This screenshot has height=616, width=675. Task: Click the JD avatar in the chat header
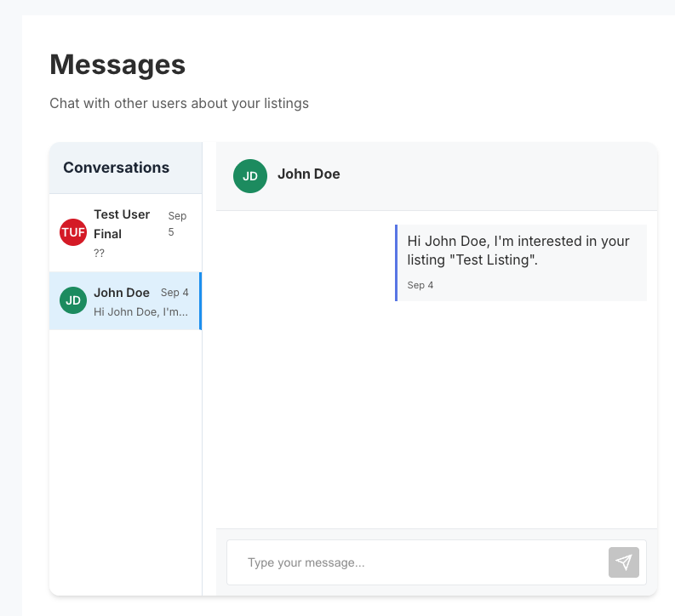click(250, 176)
